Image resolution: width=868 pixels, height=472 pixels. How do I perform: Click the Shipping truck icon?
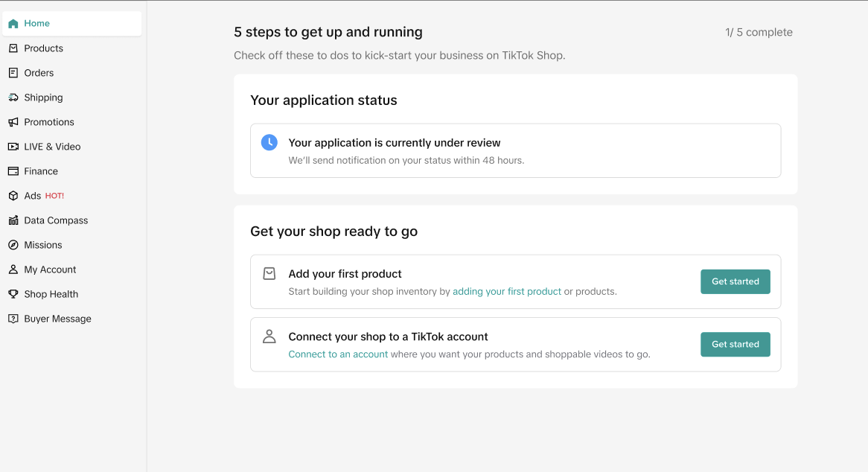click(13, 98)
